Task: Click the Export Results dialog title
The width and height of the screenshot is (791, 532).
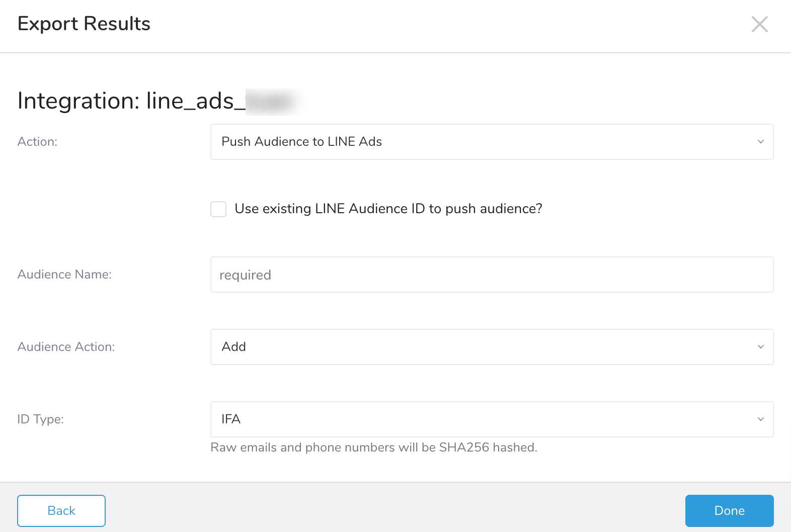Action: (84, 24)
